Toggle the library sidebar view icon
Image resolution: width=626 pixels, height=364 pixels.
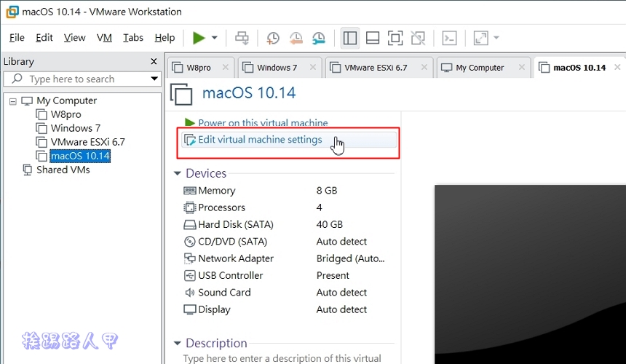pos(349,38)
